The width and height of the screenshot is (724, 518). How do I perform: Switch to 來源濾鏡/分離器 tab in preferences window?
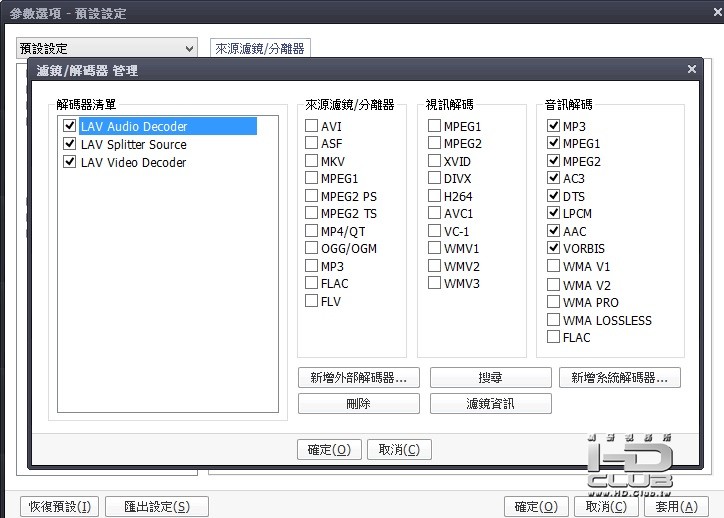pos(260,48)
